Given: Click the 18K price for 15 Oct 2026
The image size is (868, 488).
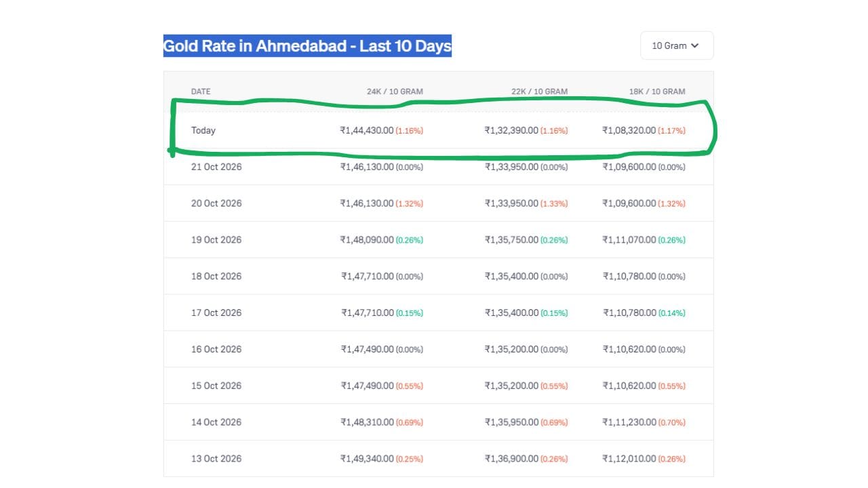Looking at the screenshot, I should (x=629, y=386).
